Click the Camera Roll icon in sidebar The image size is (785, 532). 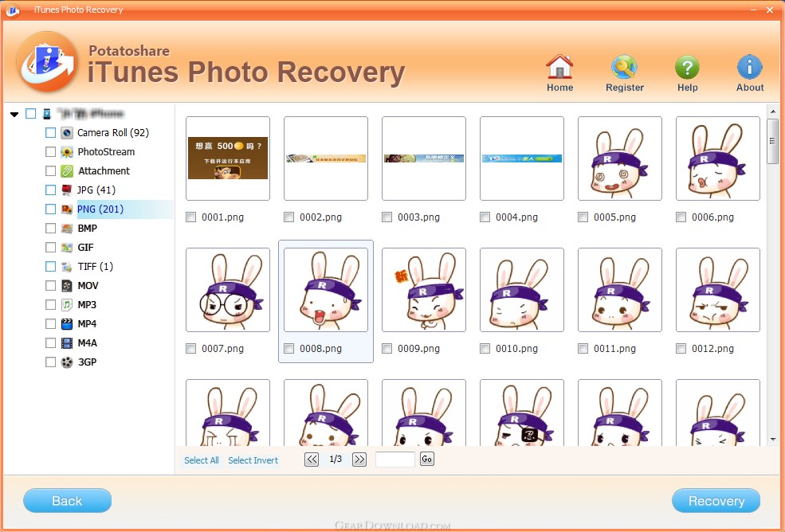[67, 133]
